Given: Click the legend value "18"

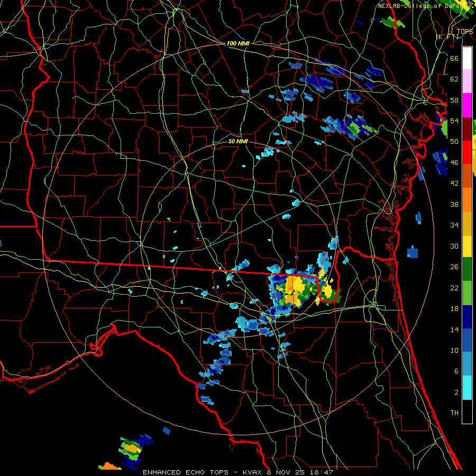Looking at the screenshot, I should coord(454,309).
